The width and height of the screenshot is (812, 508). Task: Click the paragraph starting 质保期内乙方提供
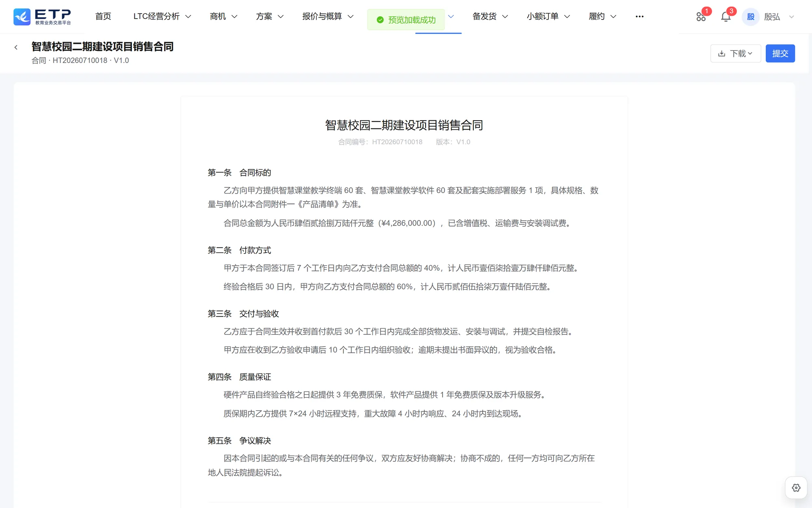(x=374, y=414)
